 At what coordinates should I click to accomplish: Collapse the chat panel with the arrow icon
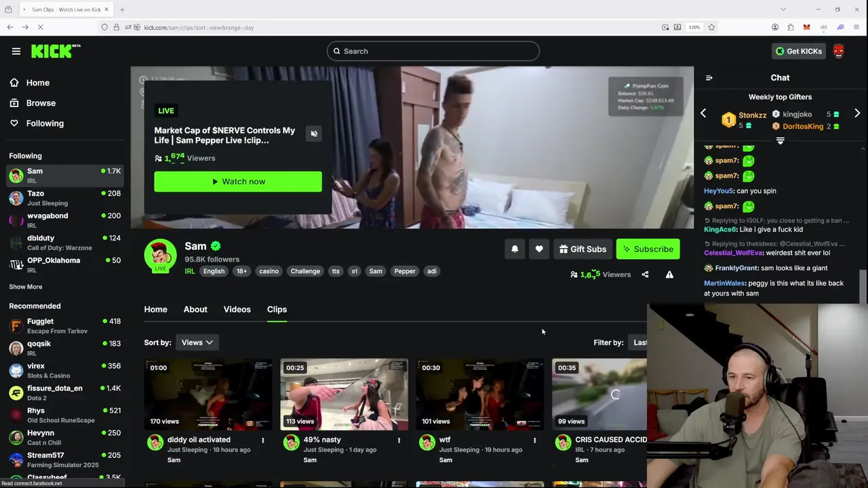pyautogui.click(x=709, y=78)
